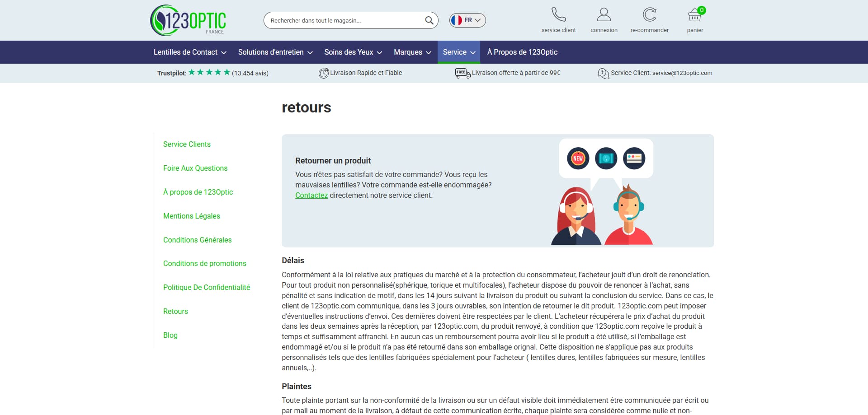Click service@123optic.com email text

[x=682, y=73]
